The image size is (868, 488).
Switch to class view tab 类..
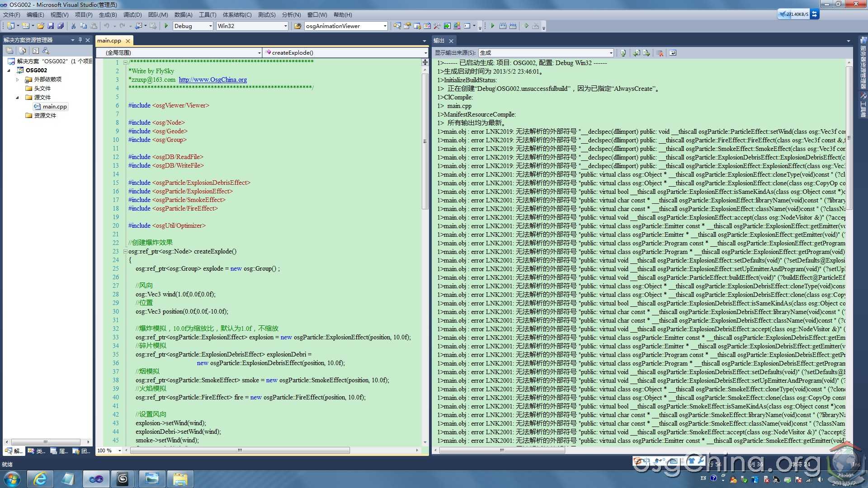click(x=36, y=450)
